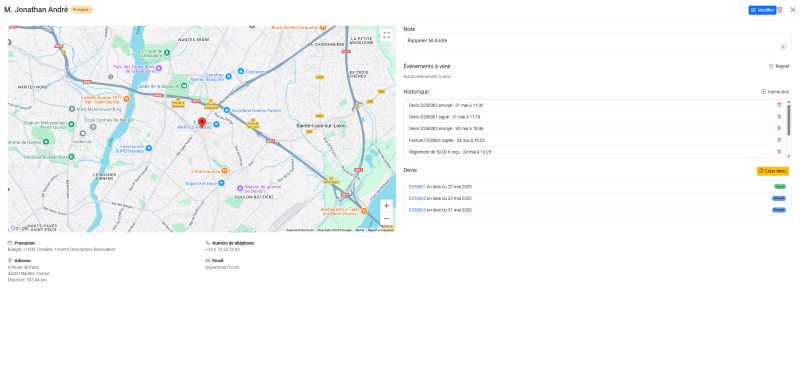800x385 pixels.
Task: Add a Rappel reminder
Action: (779, 66)
